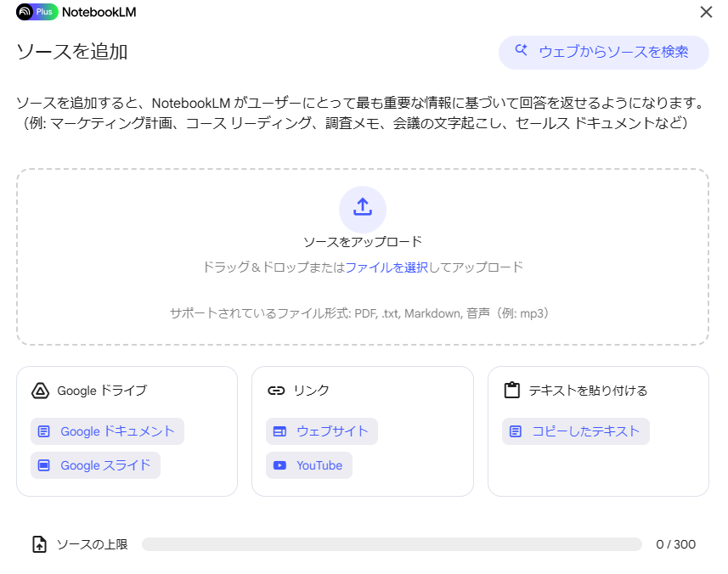The width and height of the screenshot is (728, 574).
Task: Open ウェブからソースを検索 web search
Action: click(603, 52)
